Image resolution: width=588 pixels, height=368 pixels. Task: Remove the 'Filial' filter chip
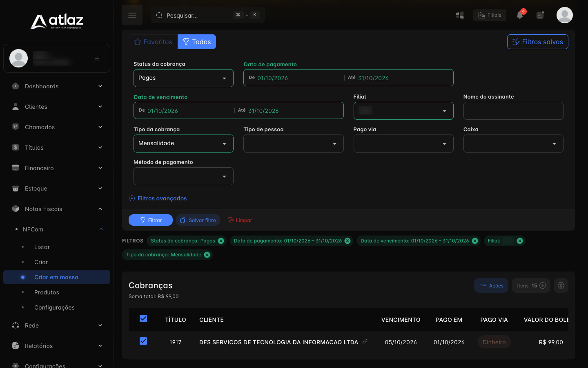tap(520, 241)
